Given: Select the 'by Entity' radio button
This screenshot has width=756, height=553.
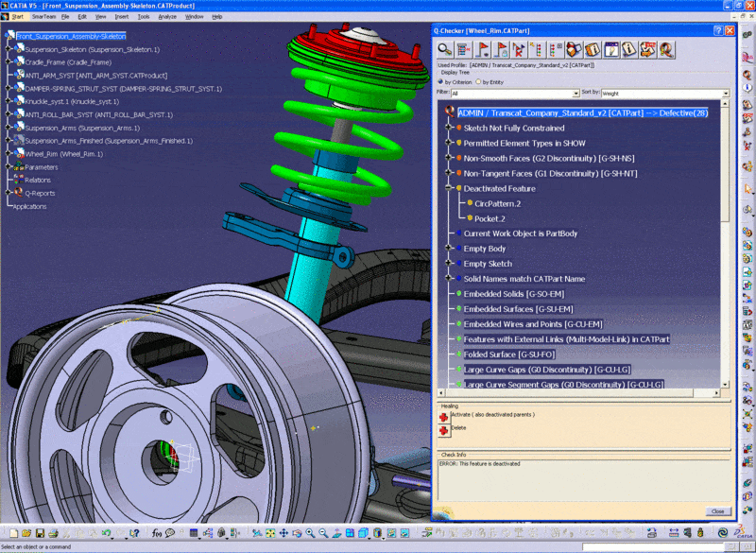Looking at the screenshot, I should (x=479, y=81).
